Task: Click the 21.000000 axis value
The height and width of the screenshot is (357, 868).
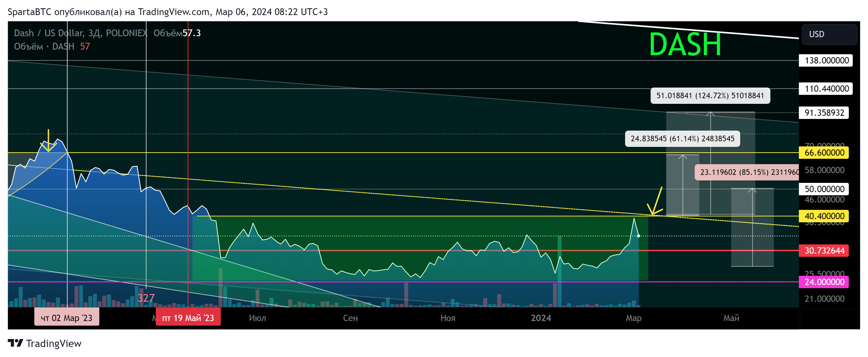Action: pos(824,299)
